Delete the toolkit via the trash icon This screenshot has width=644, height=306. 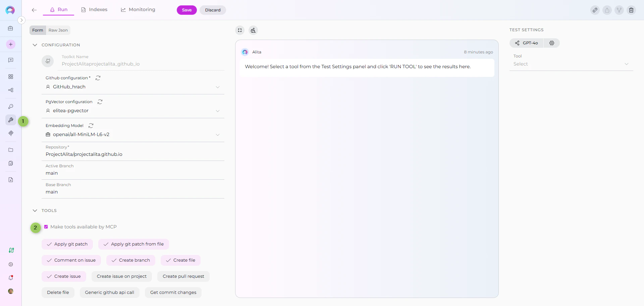631,10
